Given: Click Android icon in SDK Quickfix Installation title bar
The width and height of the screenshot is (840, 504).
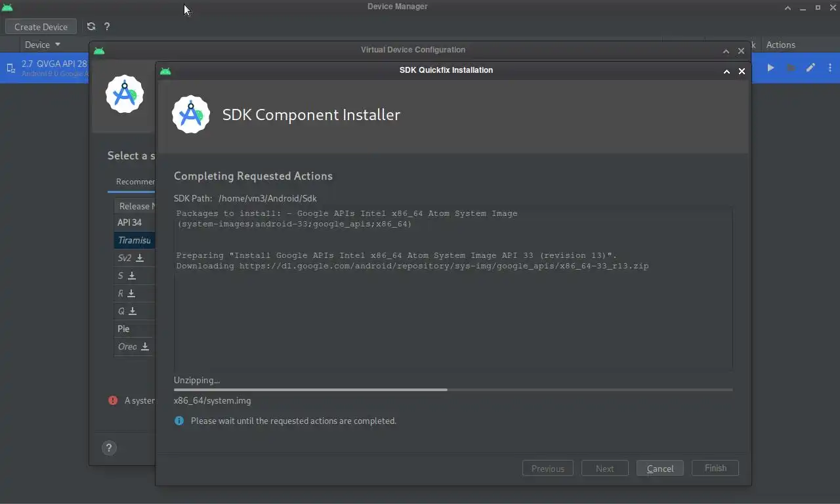Looking at the screenshot, I should coord(165,71).
